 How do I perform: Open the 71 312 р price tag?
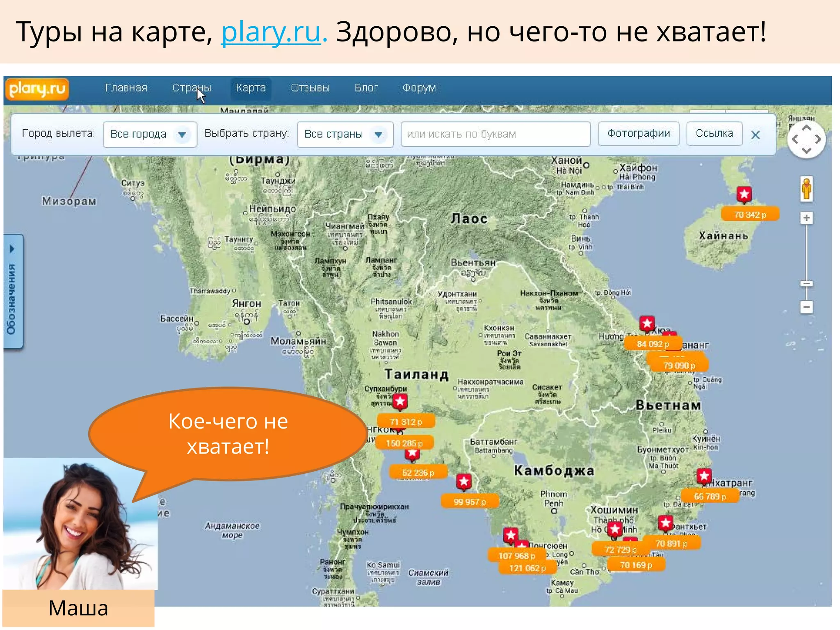406,422
